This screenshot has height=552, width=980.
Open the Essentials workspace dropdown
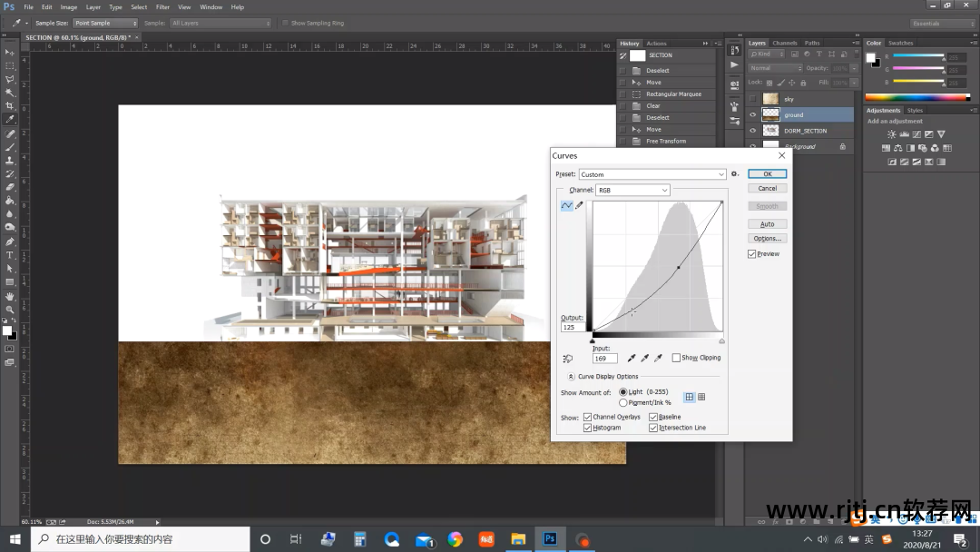(x=942, y=23)
